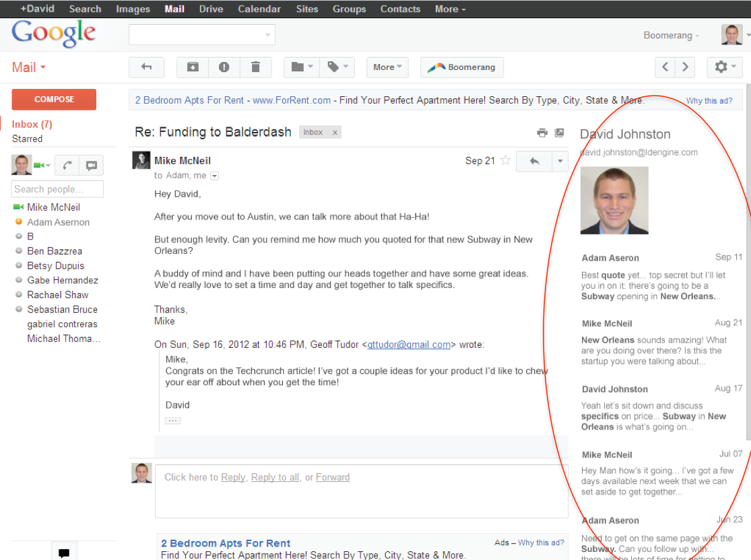
Task: Click www.ForRent.com ad link
Action: coord(292,100)
